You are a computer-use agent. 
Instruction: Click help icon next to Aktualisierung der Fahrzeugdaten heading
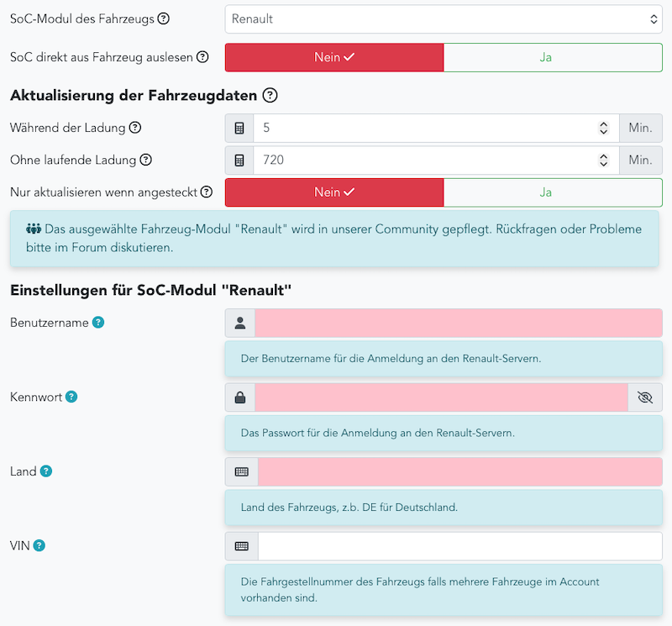point(270,96)
